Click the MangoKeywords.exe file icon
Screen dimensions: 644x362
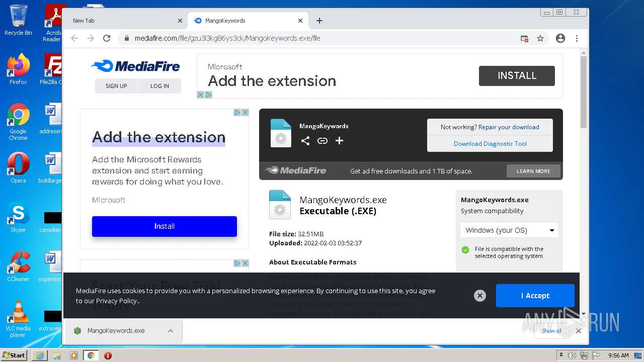280,205
